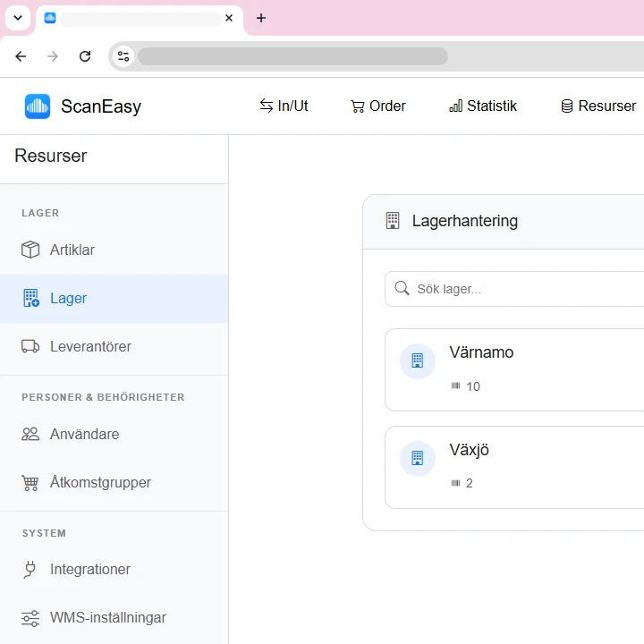The width and height of the screenshot is (644, 644).
Task: Click the In/Ut swap arrows icon
Action: [267, 106]
